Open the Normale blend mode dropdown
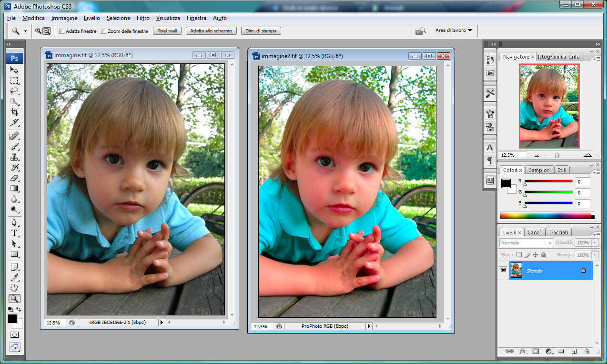The image size is (607, 364). point(526,243)
